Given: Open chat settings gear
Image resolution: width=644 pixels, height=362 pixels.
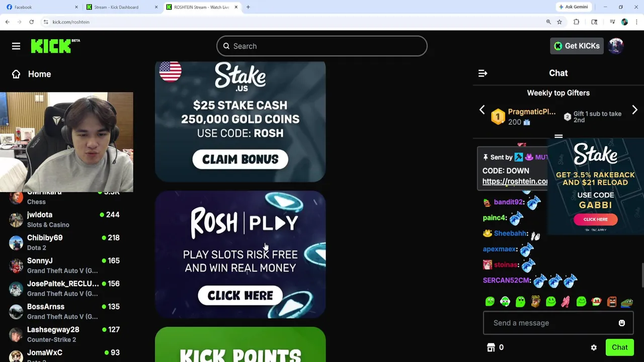Looking at the screenshot, I should 594,347.
